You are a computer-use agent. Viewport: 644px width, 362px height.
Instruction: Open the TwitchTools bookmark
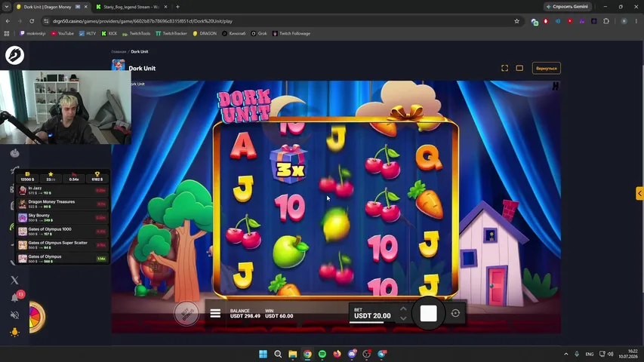point(137,34)
